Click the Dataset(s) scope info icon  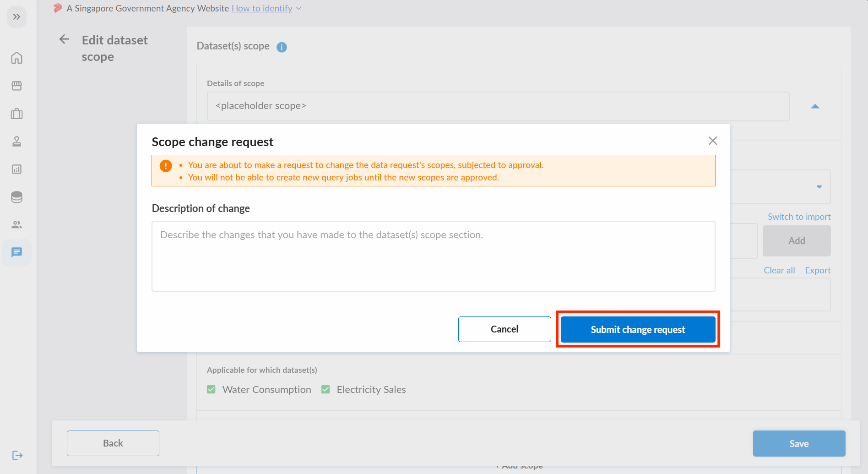(282, 47)
